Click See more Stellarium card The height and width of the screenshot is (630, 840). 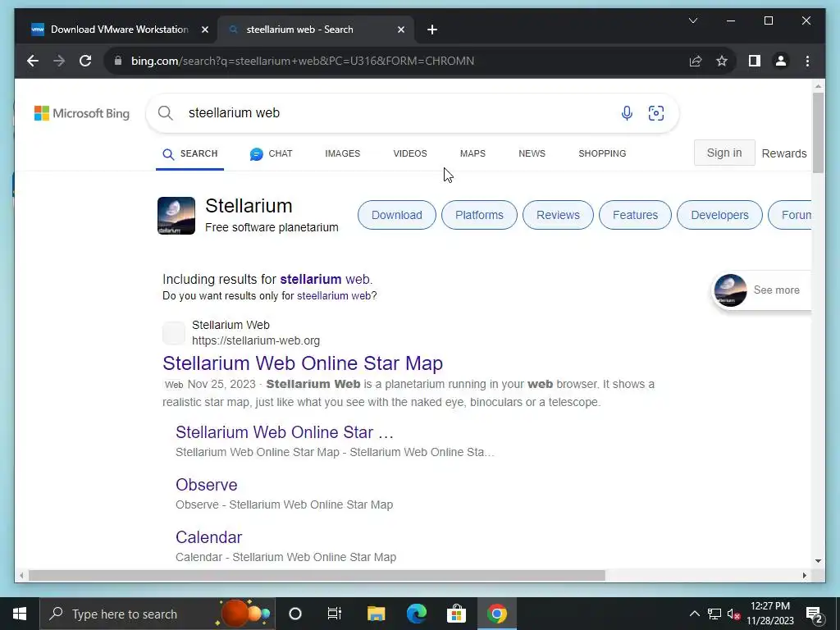tap(760, 290)
